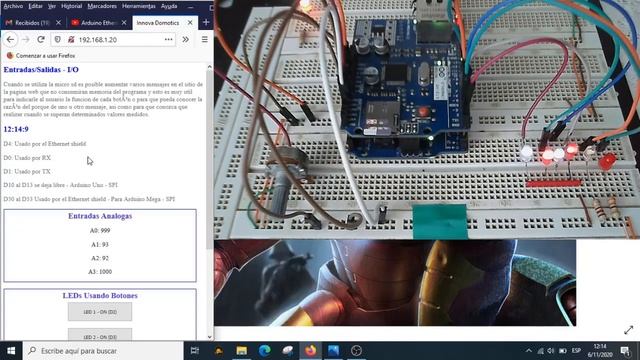640x360 pixels.
Task: Click the A3: 1000 analog reading
Action: click(x=100, y=271)
